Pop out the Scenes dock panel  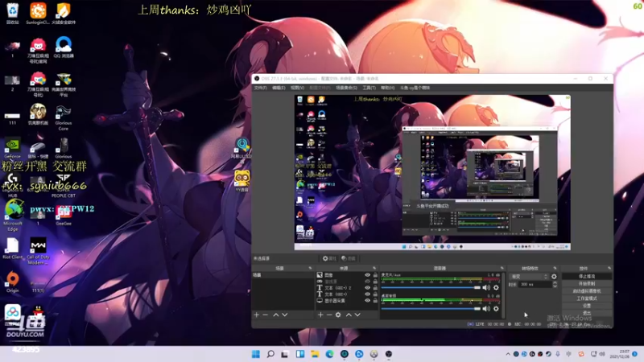(310, 268)
